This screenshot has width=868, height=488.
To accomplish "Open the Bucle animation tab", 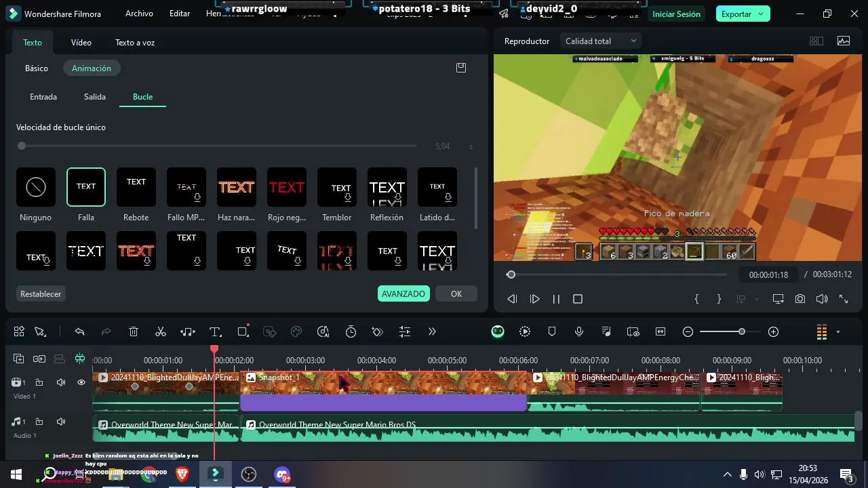I will [142, 97].
